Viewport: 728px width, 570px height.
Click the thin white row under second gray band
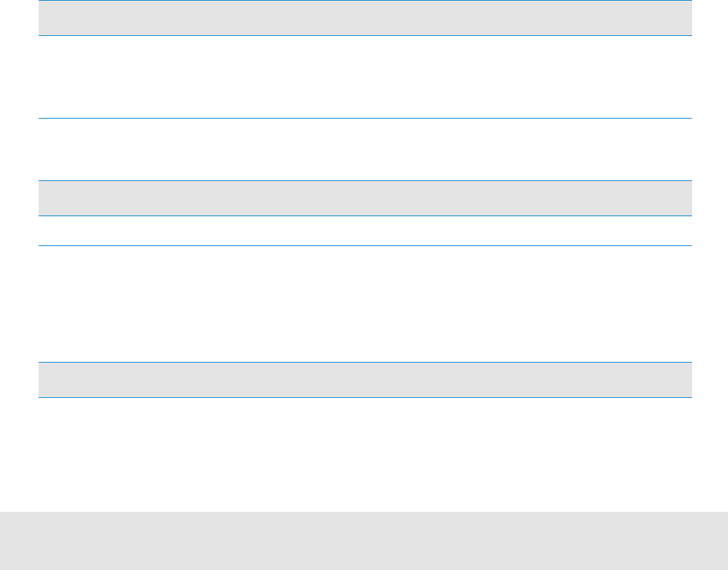click(x=365, y=231)
